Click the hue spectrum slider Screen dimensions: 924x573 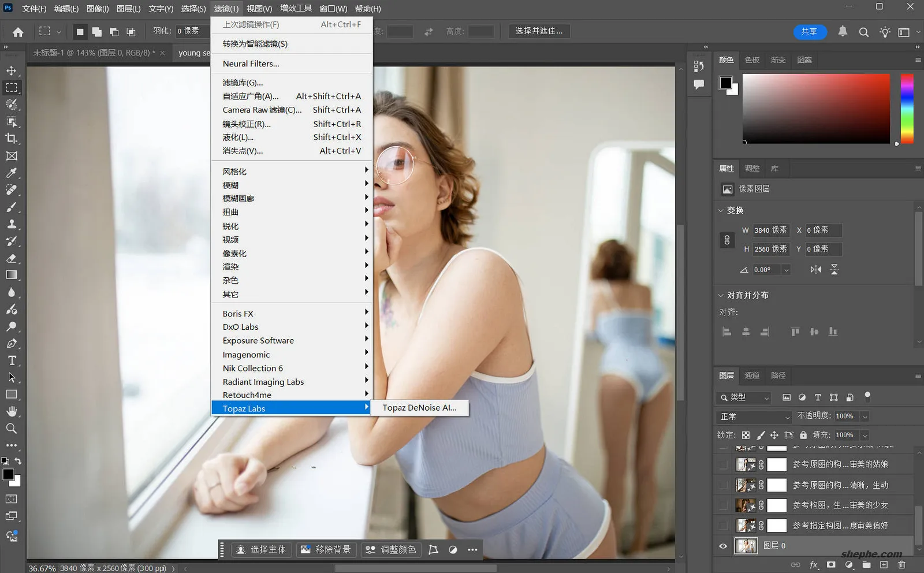(907, 109)
